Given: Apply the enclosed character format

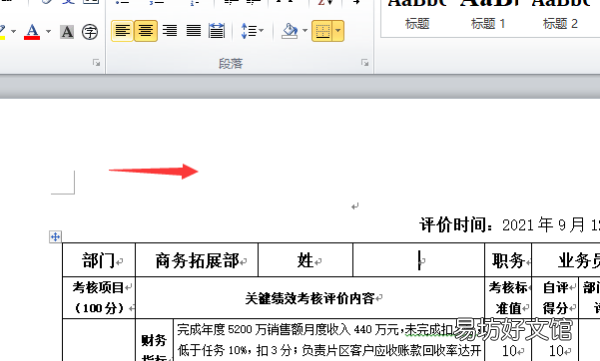Looking at the screenshot, I should 90,32.
